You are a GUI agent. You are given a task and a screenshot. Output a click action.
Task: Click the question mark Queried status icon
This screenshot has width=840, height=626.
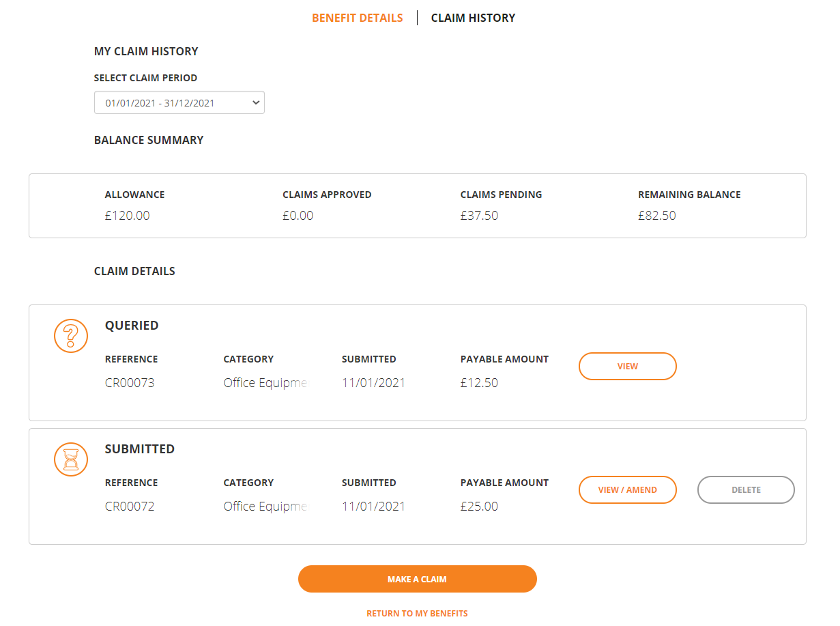(71, 336)
